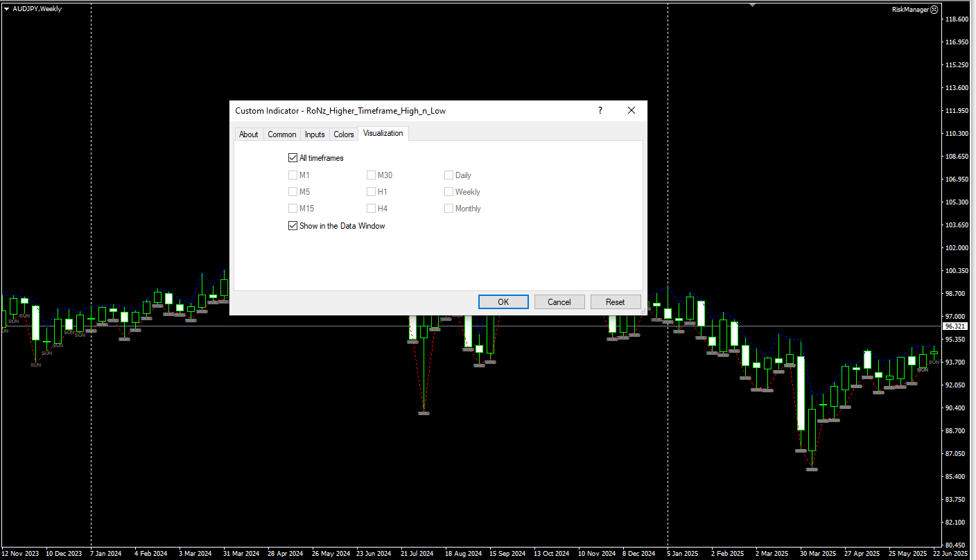Enable the M1 timeframe checkbox
Image resolution: width=976 pixels, height=560 pixels.
click(293, 175)
